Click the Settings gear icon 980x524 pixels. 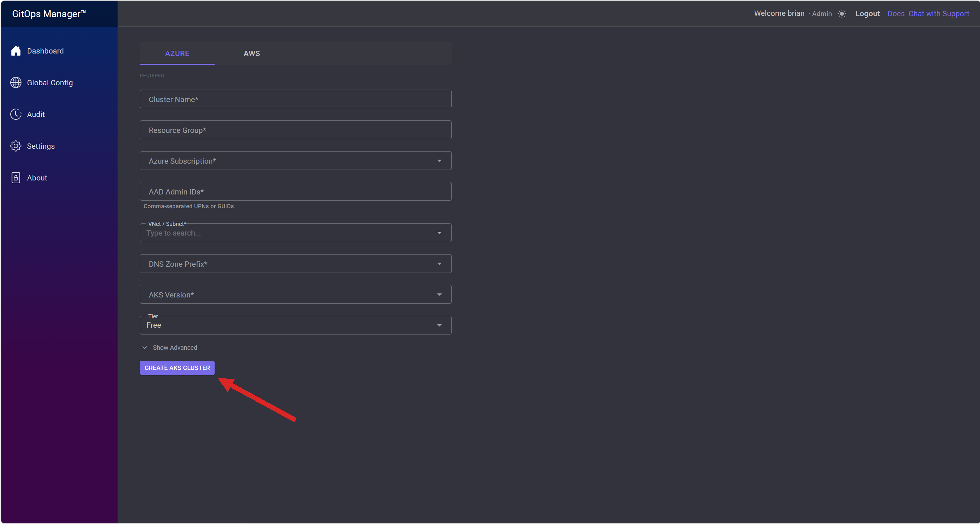click(16, 146)
